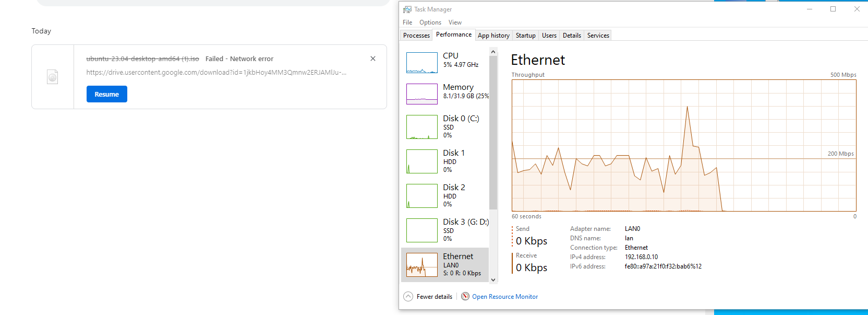Open the File menu in Task Manager

pyautogui.click(x=407, y=22)
